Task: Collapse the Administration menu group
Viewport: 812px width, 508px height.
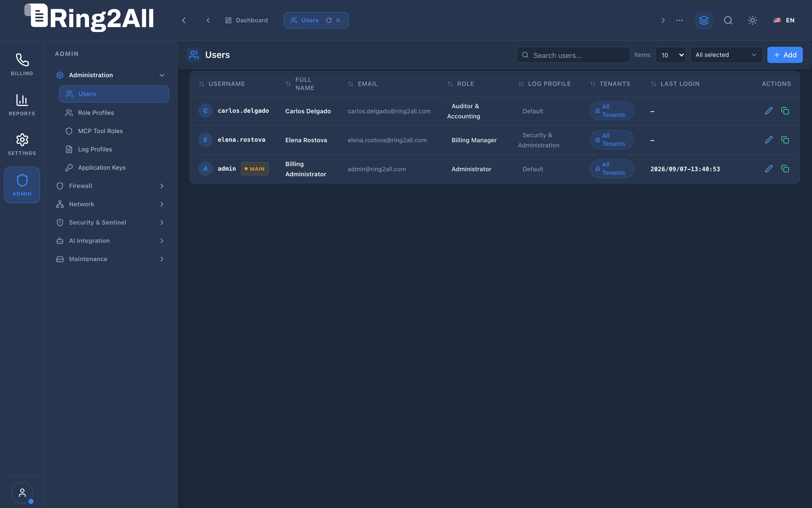Action: (x=111, y=75)
